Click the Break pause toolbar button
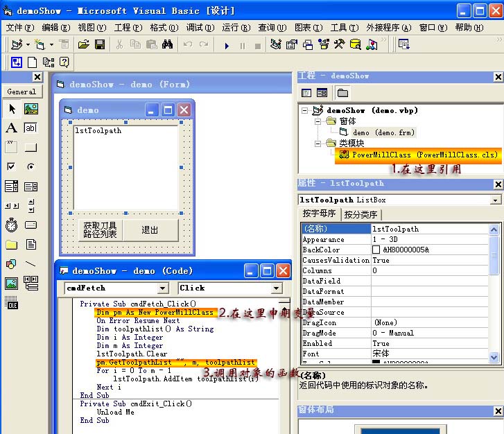Image resolution: width=504 pixels, height=434 pixels. click(x=243, y=46)
